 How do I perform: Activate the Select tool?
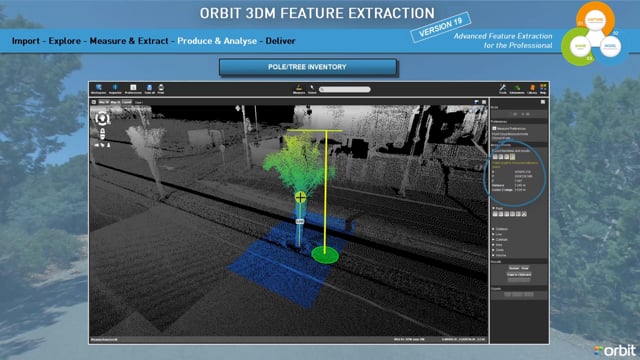312,89
